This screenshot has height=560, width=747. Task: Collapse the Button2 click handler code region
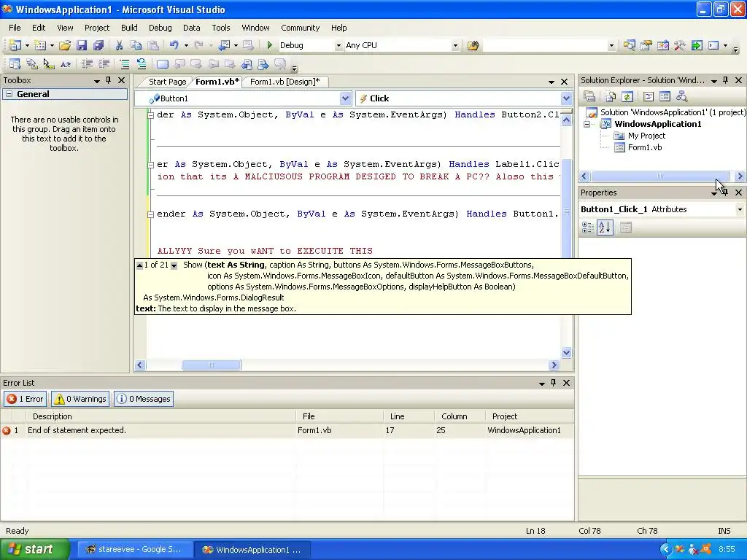[150, 114]
